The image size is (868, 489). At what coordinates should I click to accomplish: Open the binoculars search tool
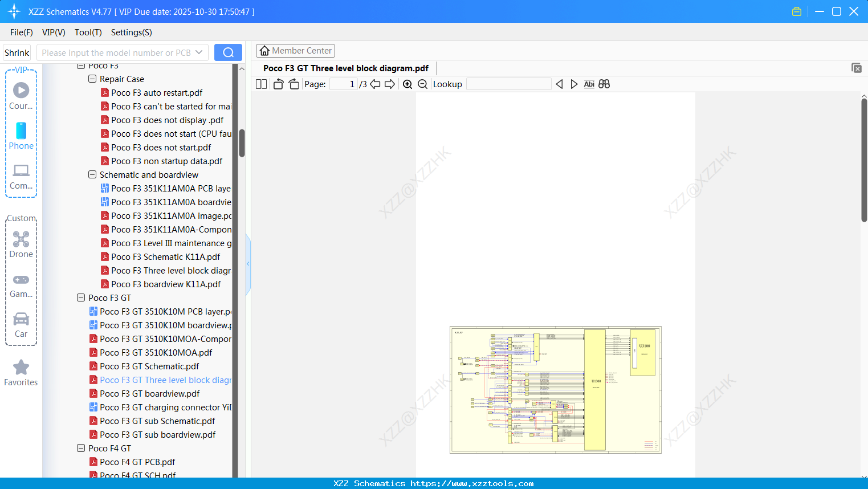pyautogui.click(x=604, y=84)
